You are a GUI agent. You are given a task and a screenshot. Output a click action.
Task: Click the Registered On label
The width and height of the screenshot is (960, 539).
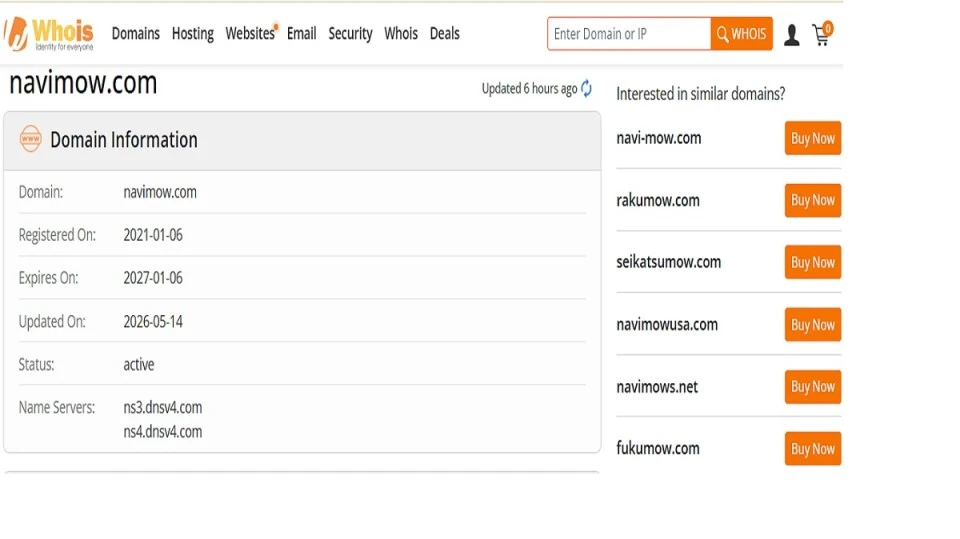click(57, 235)
